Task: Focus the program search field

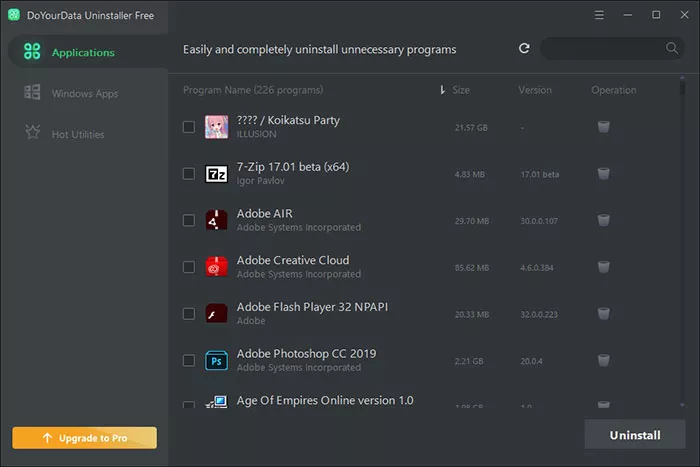Action: point(612,48)
